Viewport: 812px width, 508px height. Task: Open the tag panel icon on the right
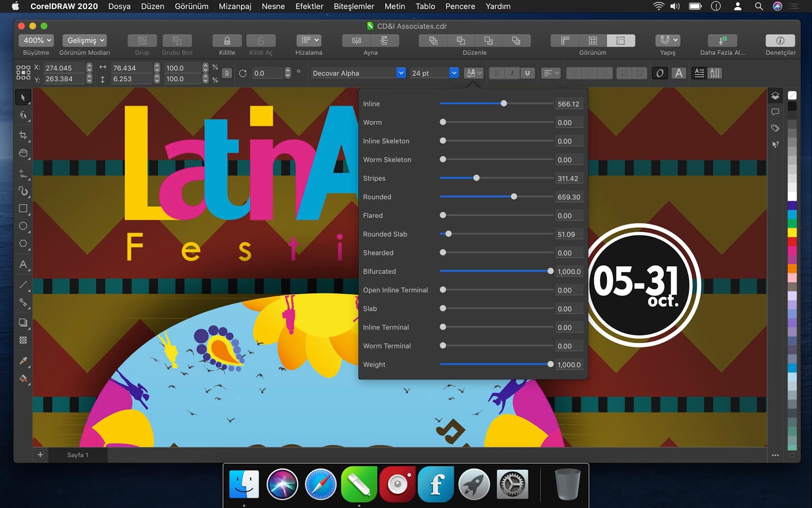pos(775,128)
